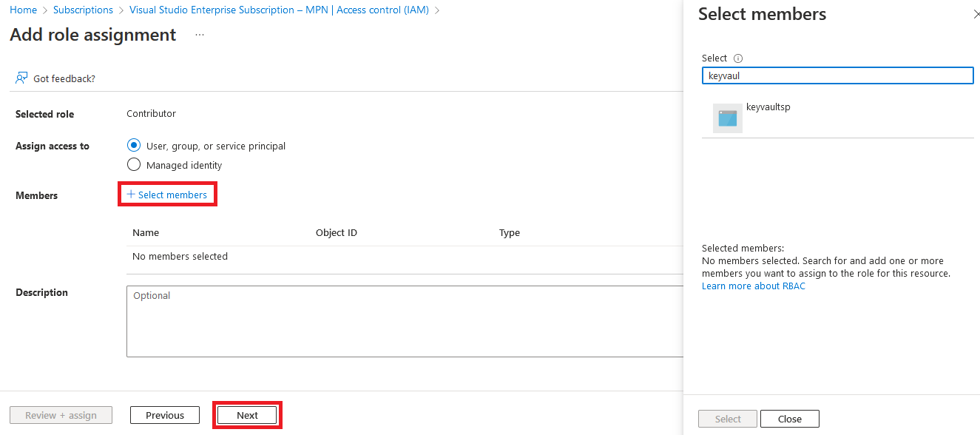Go to Home breadcrumb
The image size is (980, 435).
tap(23, 10)
